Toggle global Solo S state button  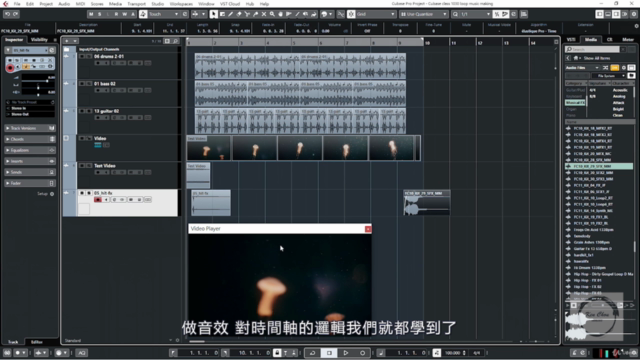[100, 14]
